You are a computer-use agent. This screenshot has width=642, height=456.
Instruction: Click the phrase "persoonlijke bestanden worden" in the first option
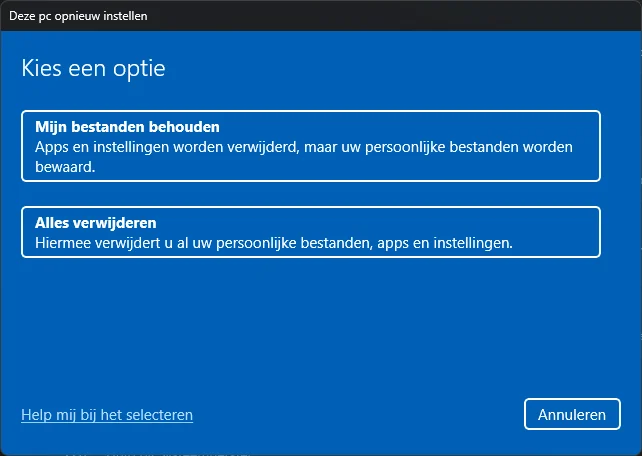click(x=469, y=147)
